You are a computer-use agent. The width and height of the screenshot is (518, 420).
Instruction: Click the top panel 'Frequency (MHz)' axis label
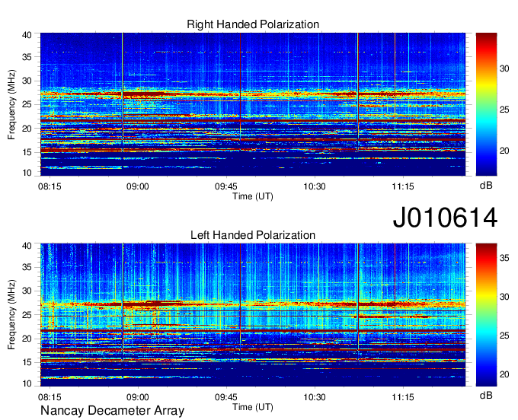point(11,104)
